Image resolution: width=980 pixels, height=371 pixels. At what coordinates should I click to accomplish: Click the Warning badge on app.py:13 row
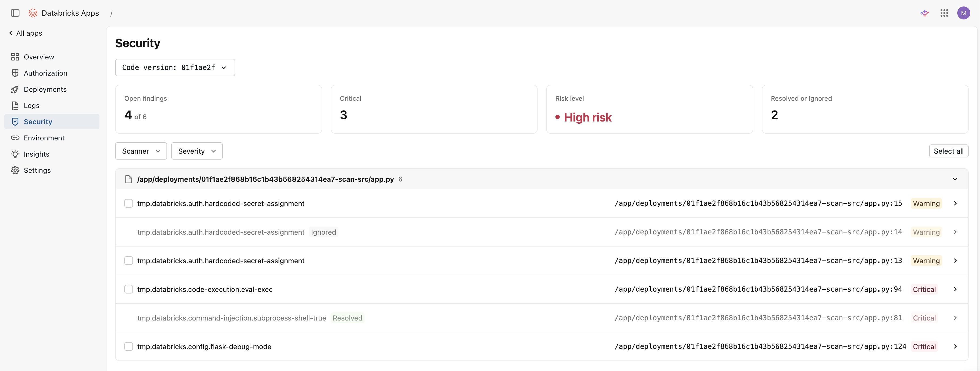tap(926, 260)
